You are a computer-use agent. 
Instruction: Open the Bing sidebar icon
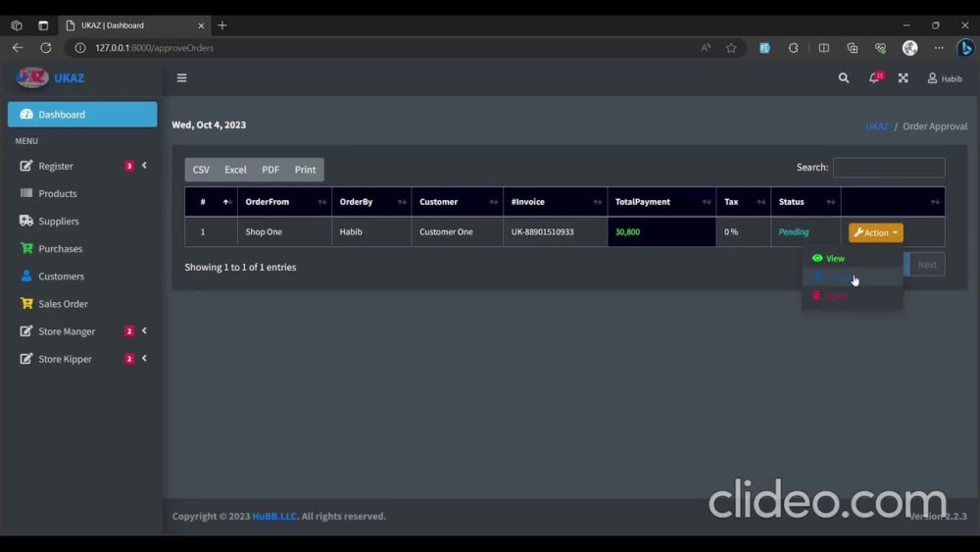point(965,47)
